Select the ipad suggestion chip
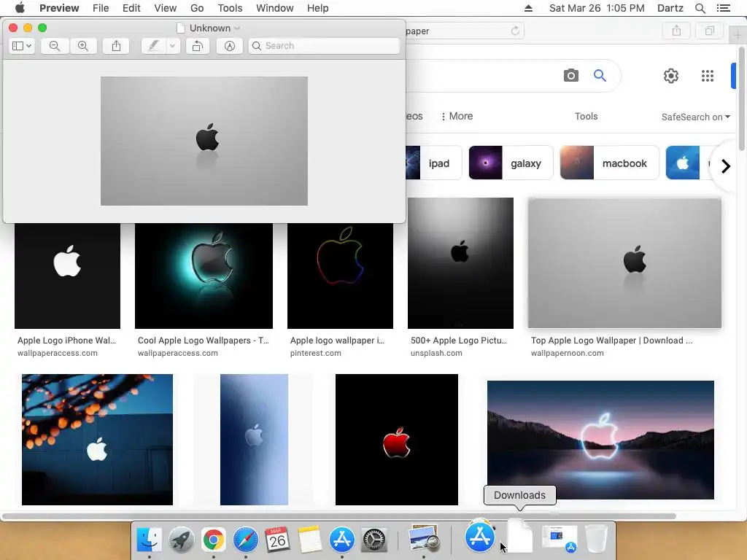 point(433,163)
